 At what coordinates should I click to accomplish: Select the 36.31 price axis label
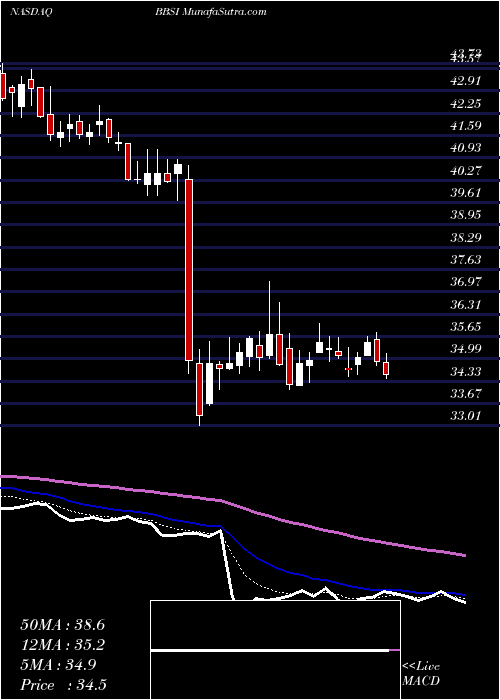point(465,304)
